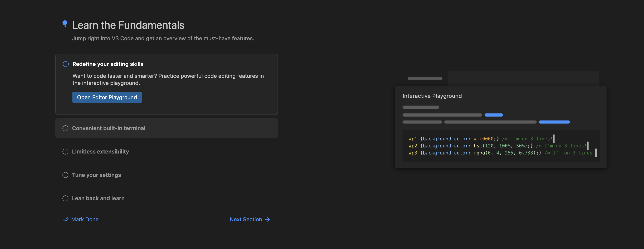
Task: Select the Redefine your editing skills title
Action: pos(108,64)
